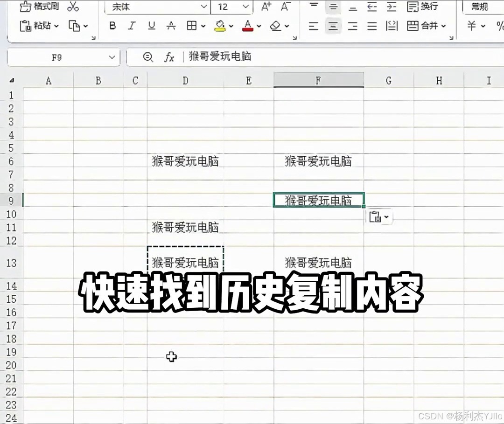
Task: Click the Copy icon
Action: click(x=74, y=26)
